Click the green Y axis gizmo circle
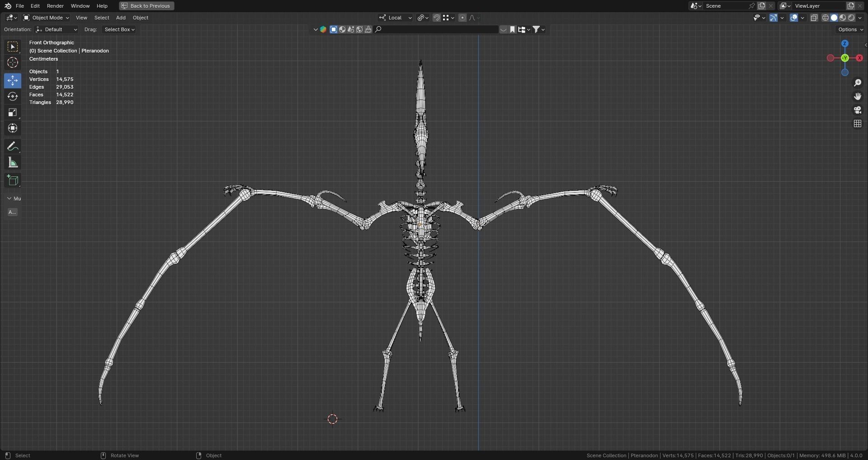 (845, 58)
